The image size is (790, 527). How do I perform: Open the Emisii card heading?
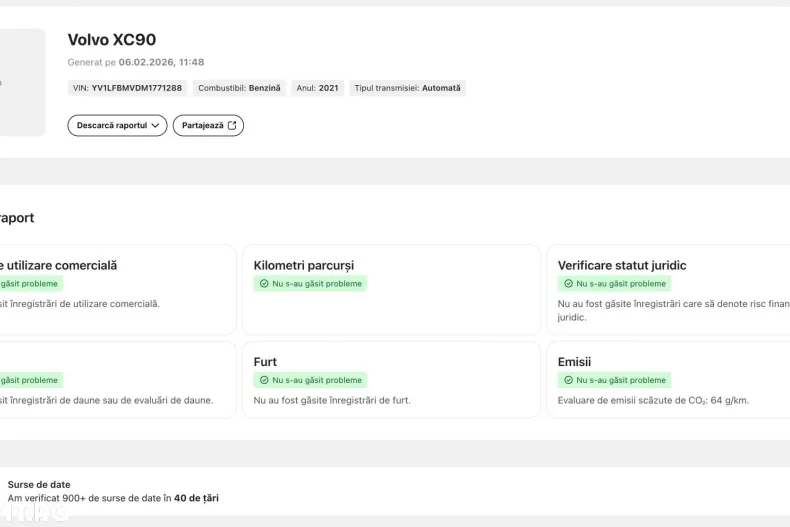(x=576, y=361)
